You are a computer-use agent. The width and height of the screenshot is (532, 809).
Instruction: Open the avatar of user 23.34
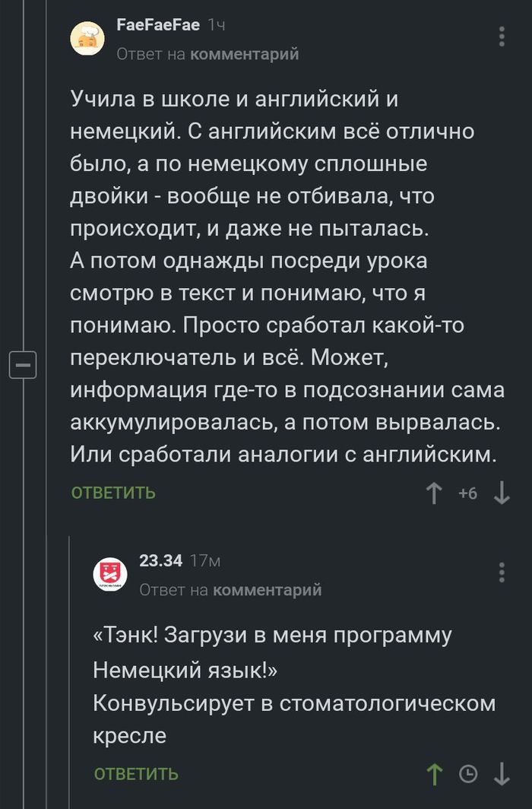coord(110,574)
